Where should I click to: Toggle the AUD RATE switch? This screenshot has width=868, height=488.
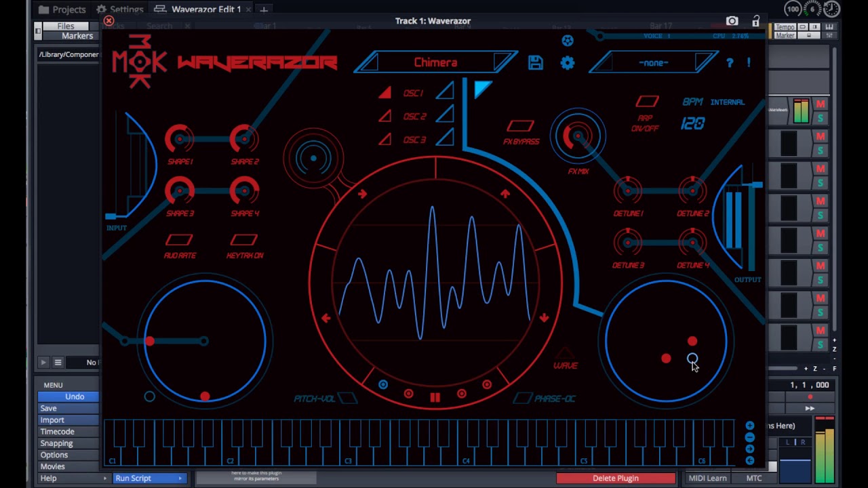180,240
